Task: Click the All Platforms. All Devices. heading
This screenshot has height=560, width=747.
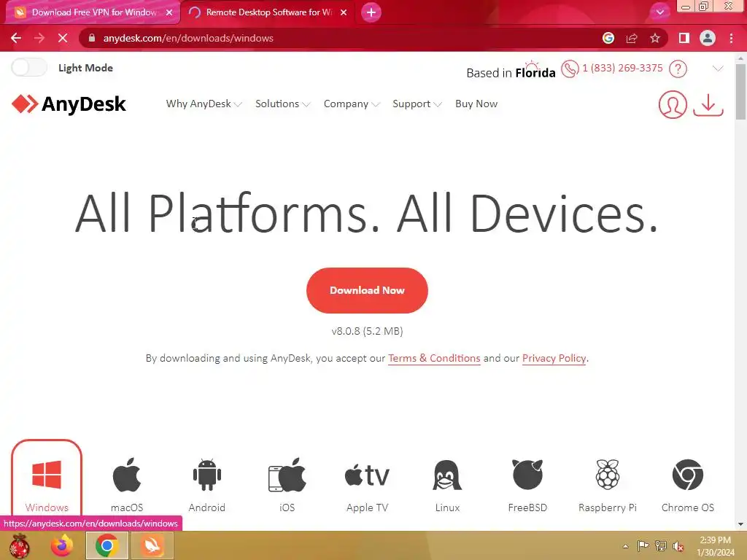Action: [x=366, y=214]
